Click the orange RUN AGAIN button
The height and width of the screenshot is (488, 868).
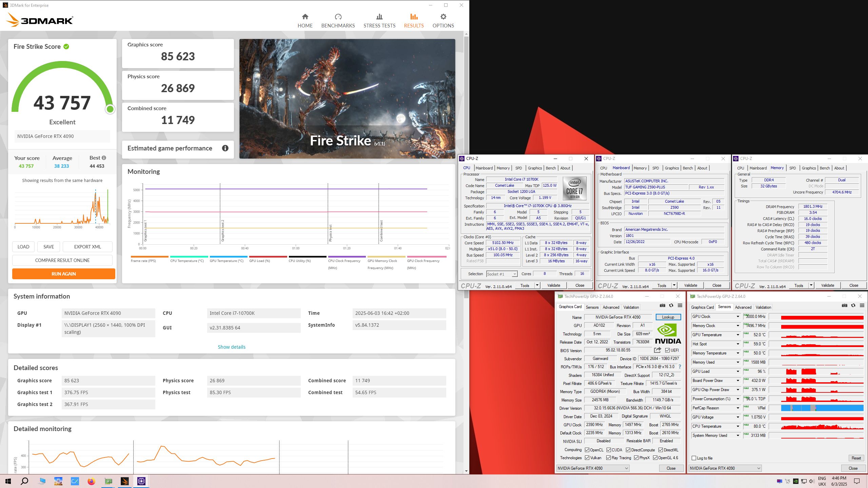64,274
